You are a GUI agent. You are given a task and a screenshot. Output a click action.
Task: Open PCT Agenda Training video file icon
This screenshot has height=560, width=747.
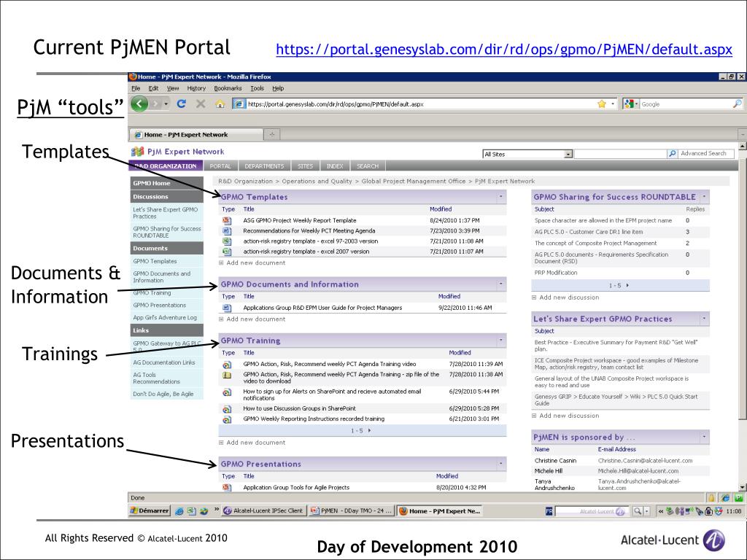pos(227,365)
